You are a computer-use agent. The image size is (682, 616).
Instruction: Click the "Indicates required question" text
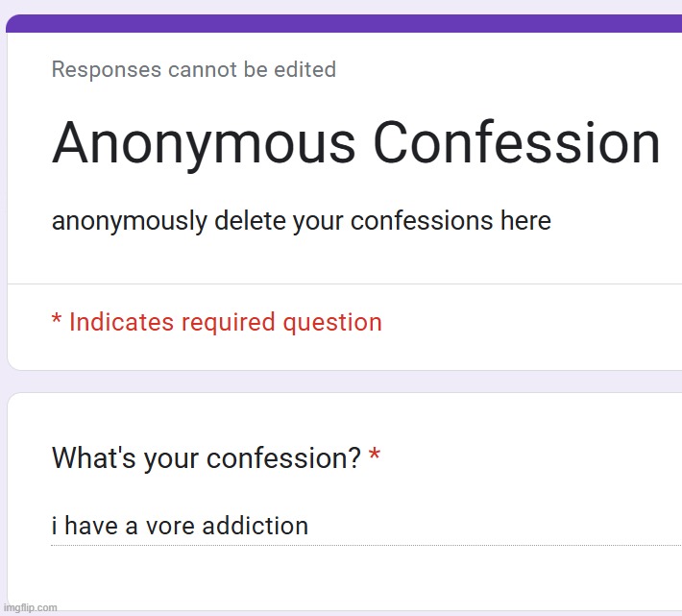tap(225, 322)
